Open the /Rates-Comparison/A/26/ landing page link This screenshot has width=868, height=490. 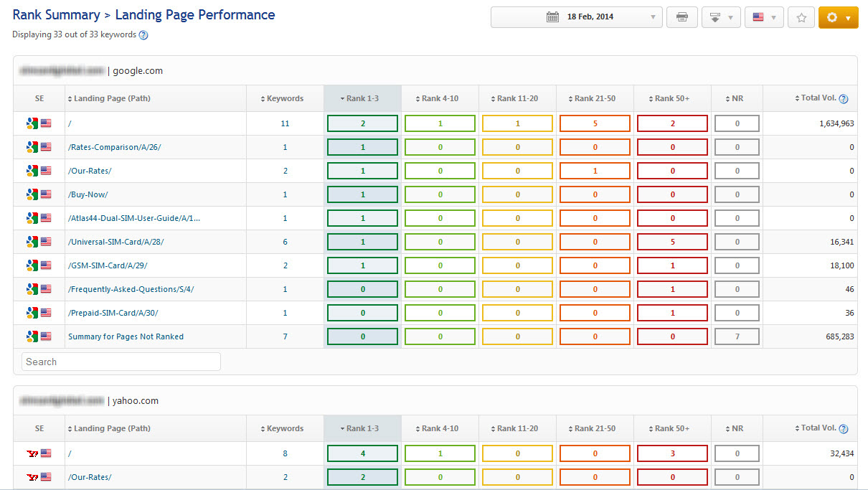114,147
